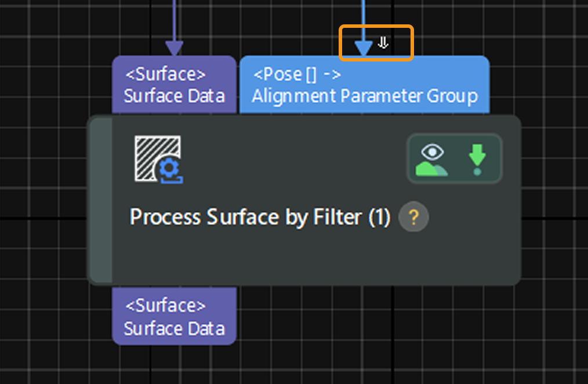Select the top Surface Data input port
588x384 pixels.
click(174, 85)
